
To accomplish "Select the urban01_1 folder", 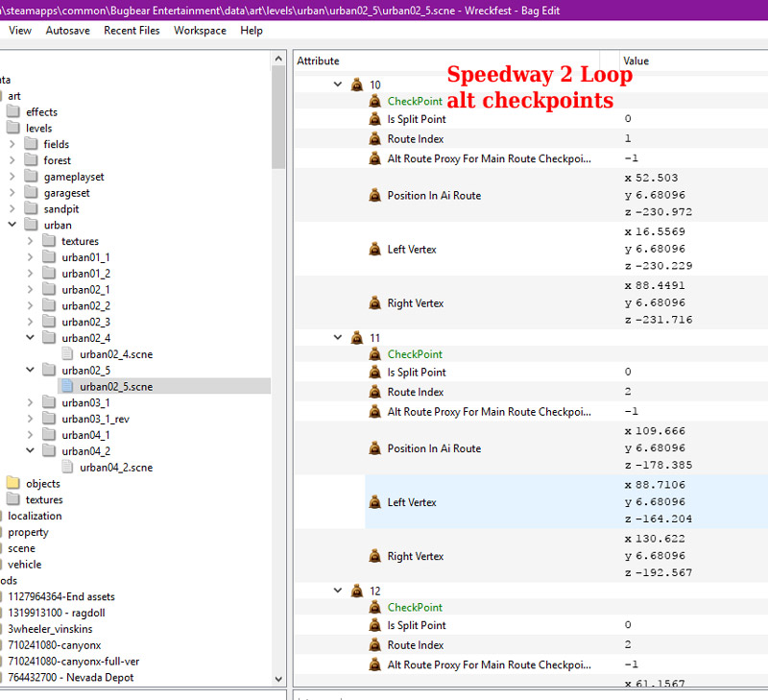I will click(85, 257).
